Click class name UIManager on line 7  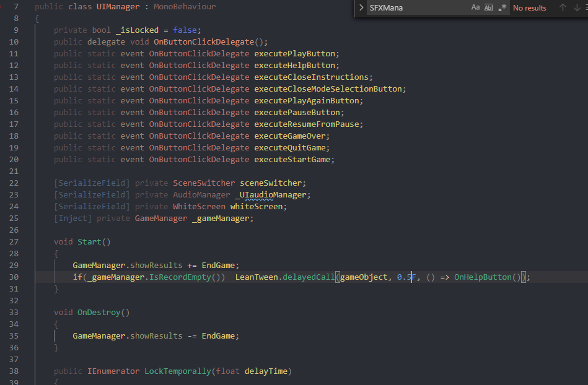pyautogui.click(x=118, y=6)
